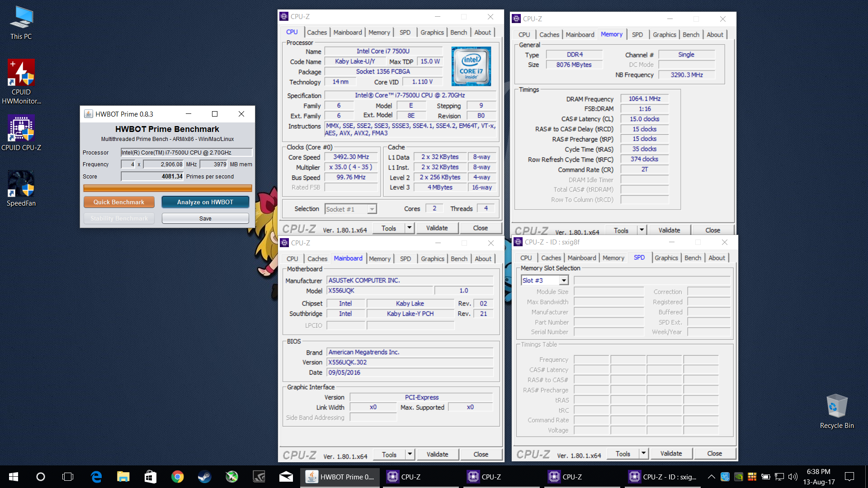Click Intel Core i7 logo in CPU-Z
868x488 pixels.
tap(471, 66)
